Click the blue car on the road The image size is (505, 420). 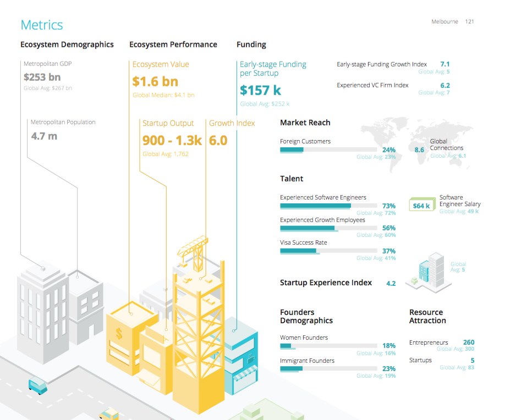[37, 385]
